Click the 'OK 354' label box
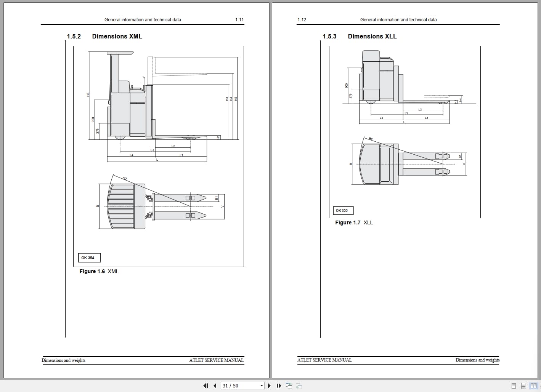 pyautogui.click(x=89, y=258)
